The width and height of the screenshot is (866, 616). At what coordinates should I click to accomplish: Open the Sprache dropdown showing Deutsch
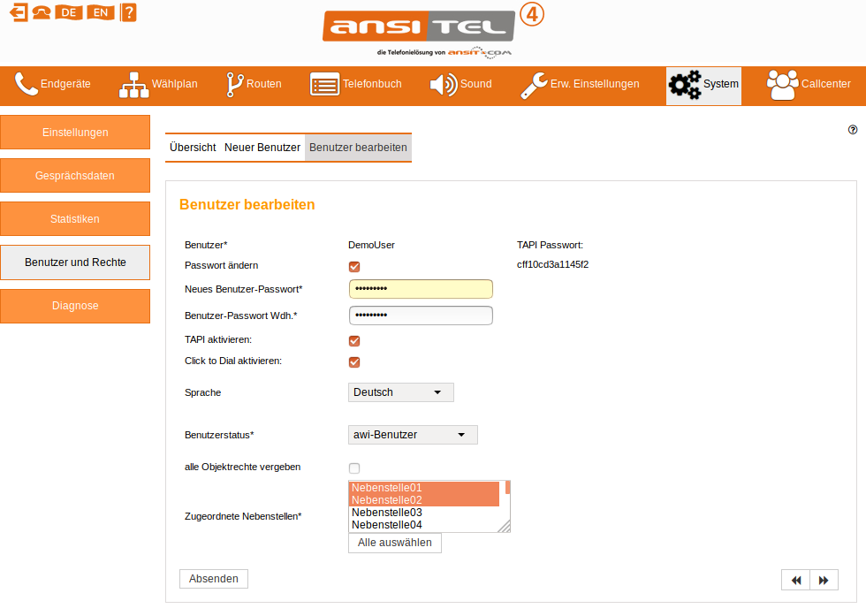401,392
